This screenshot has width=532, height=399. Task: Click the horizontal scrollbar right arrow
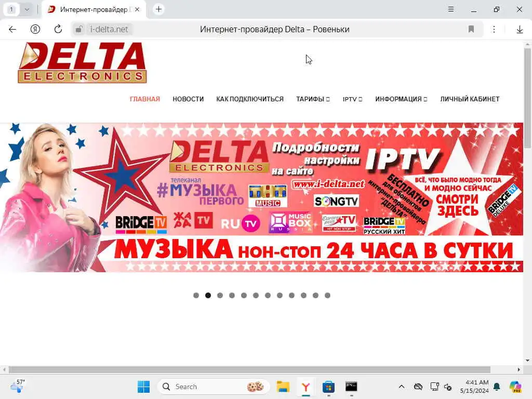(x=519, y=369)
